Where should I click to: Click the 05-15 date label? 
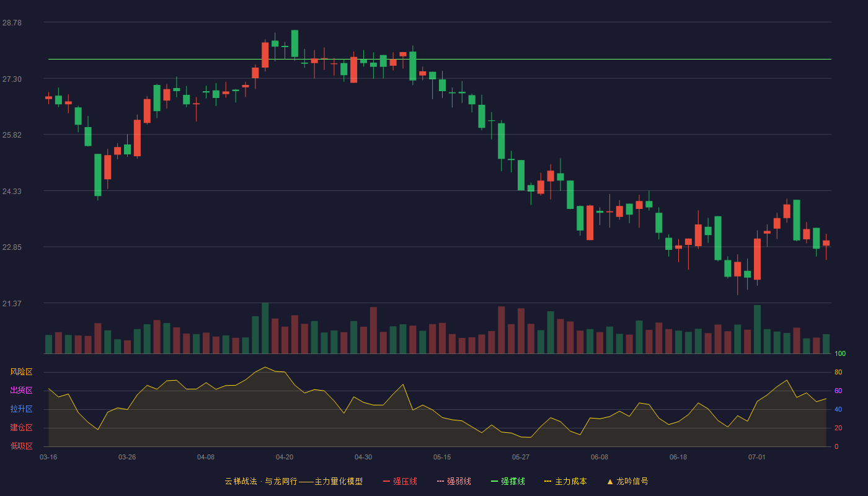[x=442, y=457]
